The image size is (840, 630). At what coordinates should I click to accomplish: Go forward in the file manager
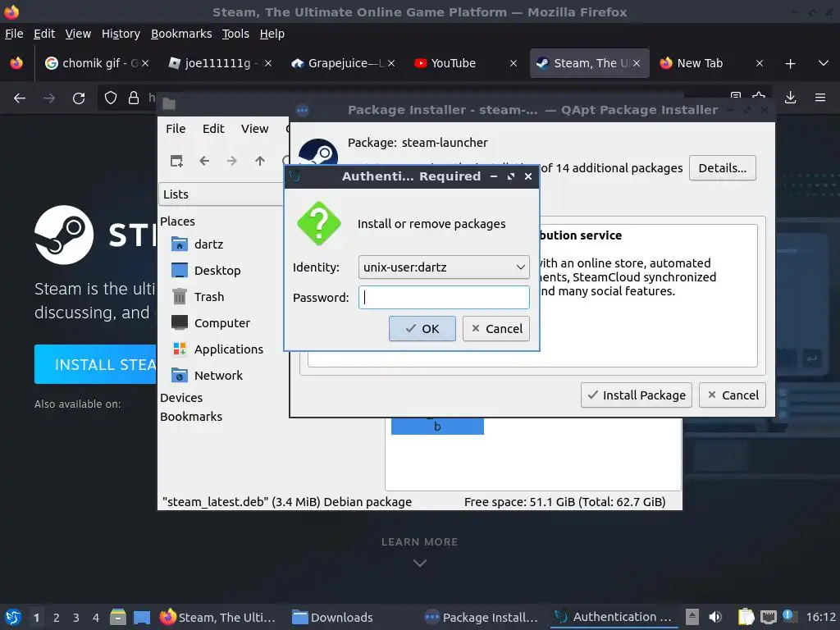click(x=231, y=161)
